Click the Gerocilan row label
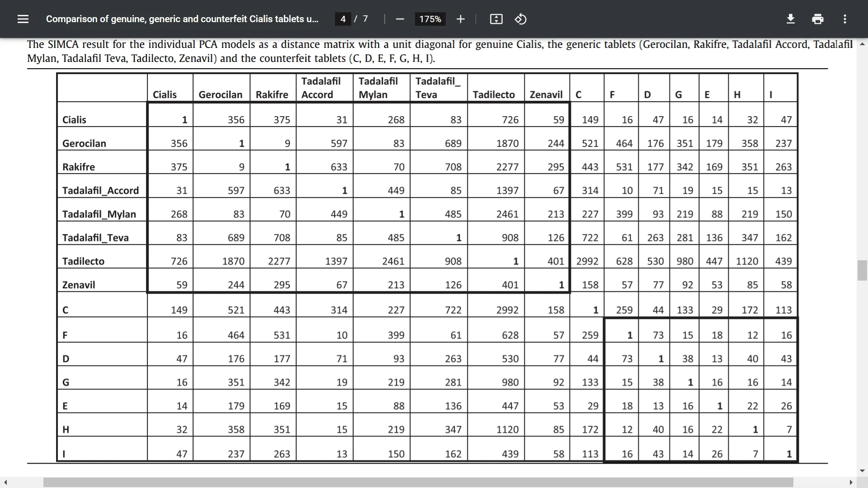Viewport: 868px width, 488px height. click(x=84, y=143)
